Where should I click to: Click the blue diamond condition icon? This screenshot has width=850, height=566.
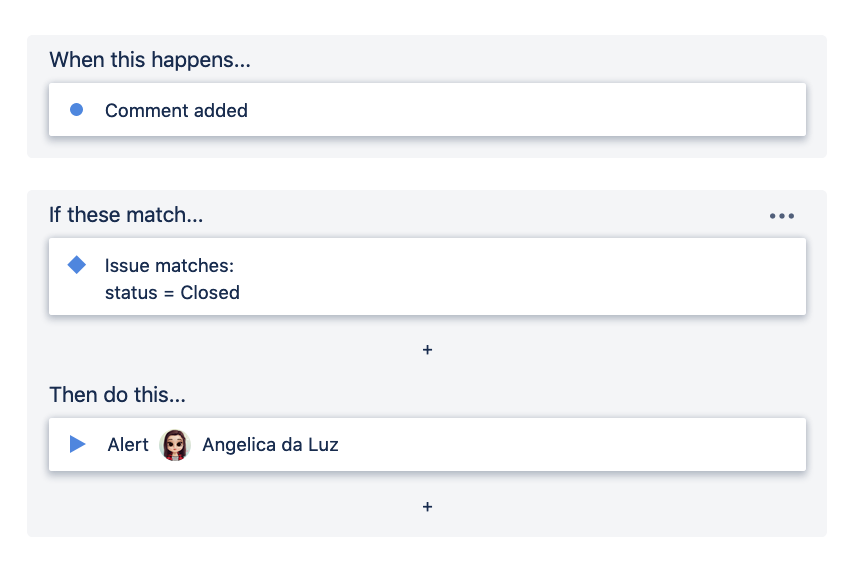(x=77, y=265)
